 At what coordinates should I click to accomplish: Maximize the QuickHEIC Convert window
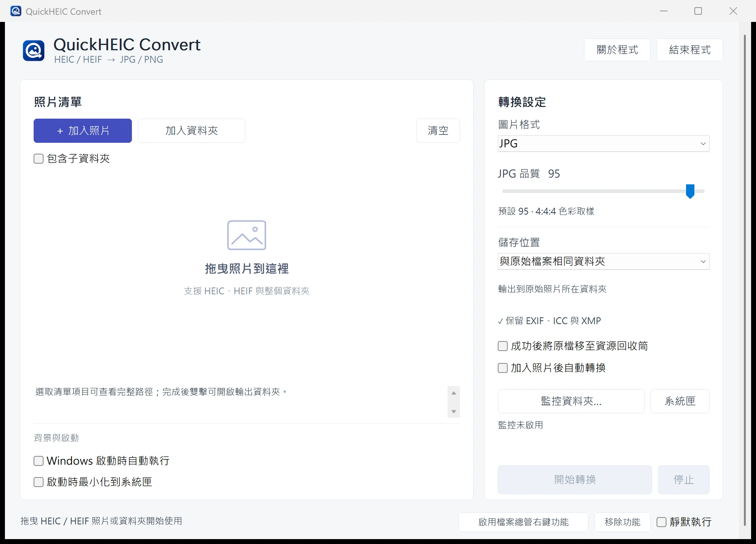click(698, 11)
